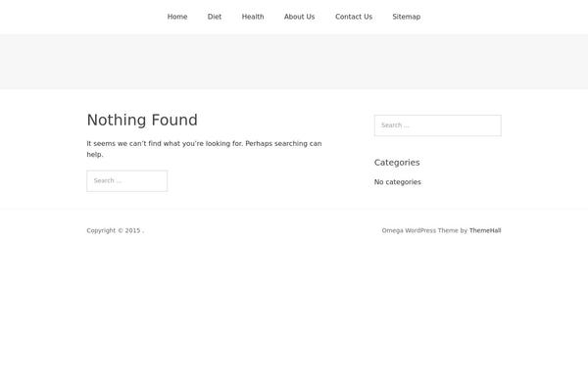
Task: Click the Categories sidebar heading
Action: click(x=397, y=163)
